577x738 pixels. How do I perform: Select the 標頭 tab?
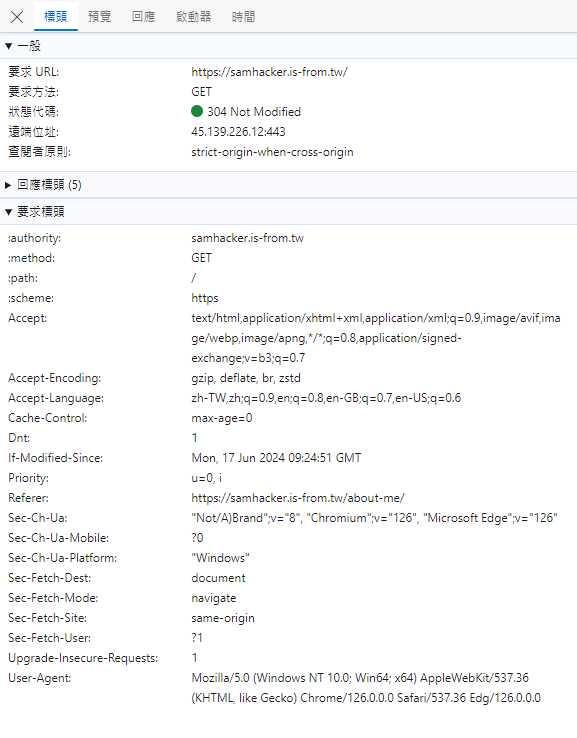pyautogui.click(x=56, y=17)
